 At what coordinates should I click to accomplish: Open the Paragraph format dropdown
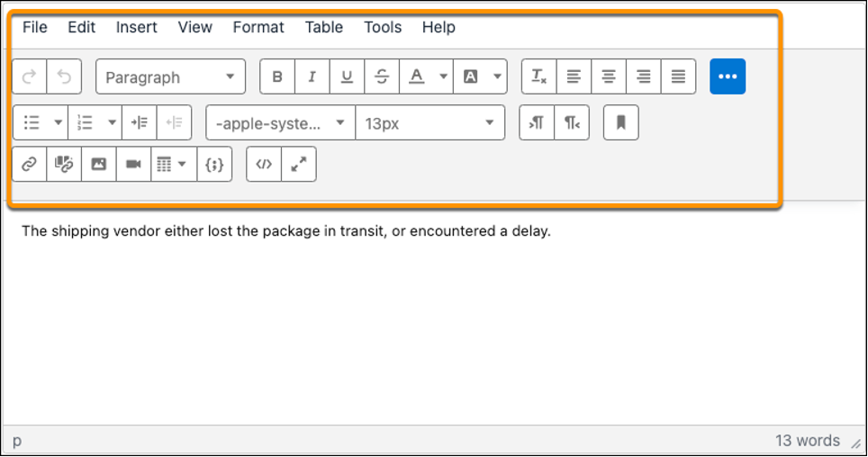(x=170, y=76)
